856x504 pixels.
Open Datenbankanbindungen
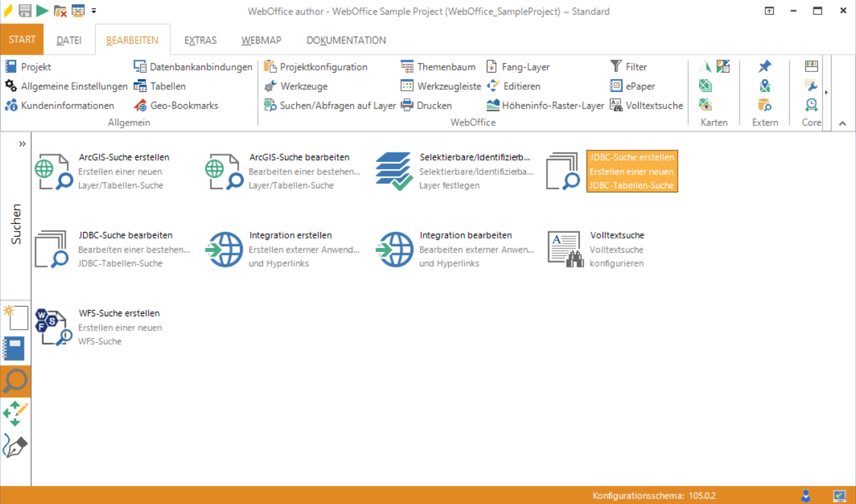[x=193, y=67]
